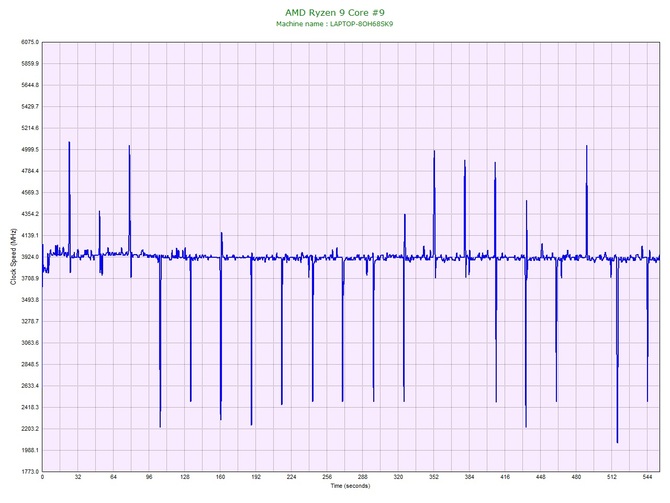The height and width of the screenshot is (503, 670).
Task: Pick the 160 tick on the time axis
Action: point(220,477)
